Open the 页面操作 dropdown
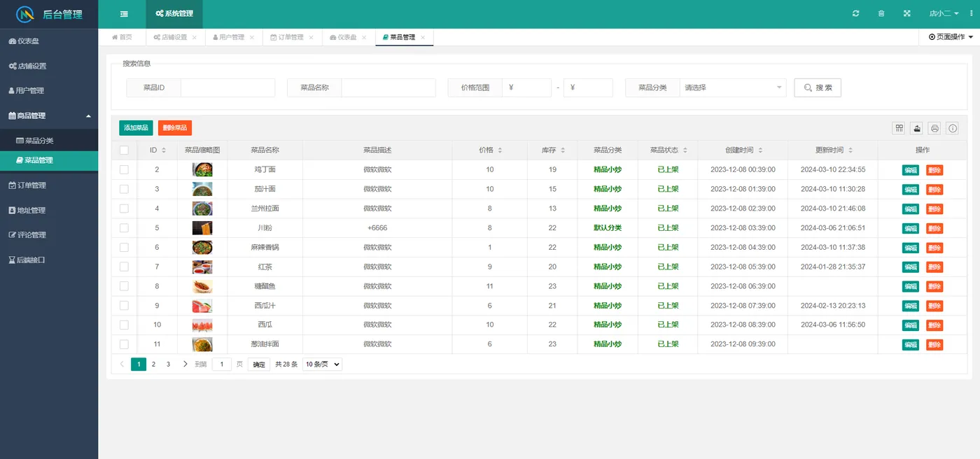Image resolution: width=980 pixels, height=459 pixels. 951,37
